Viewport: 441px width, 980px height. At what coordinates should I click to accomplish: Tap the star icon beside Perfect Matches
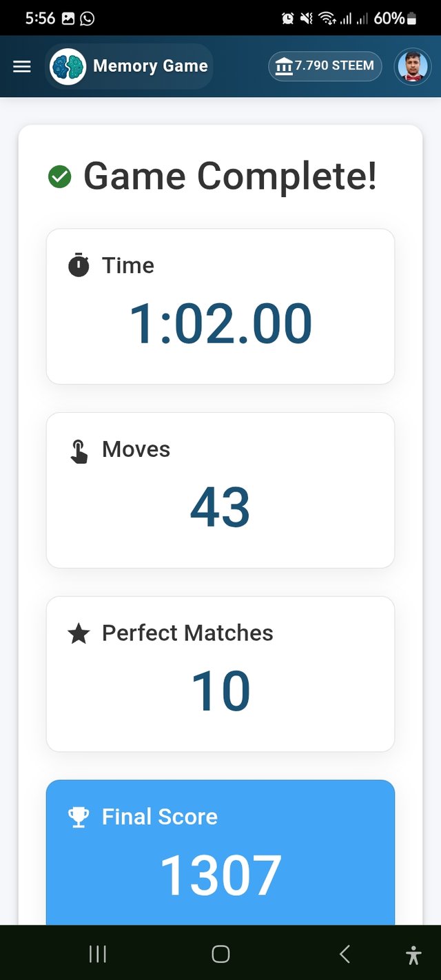coord(79,633)
